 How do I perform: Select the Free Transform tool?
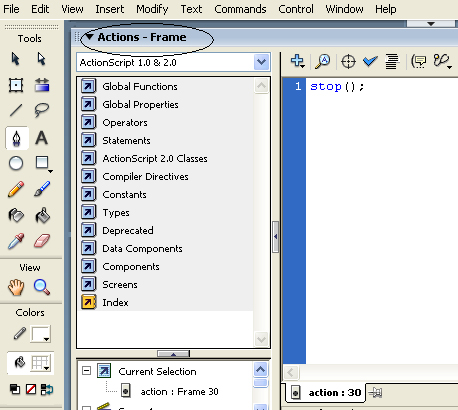pos(16,85)
